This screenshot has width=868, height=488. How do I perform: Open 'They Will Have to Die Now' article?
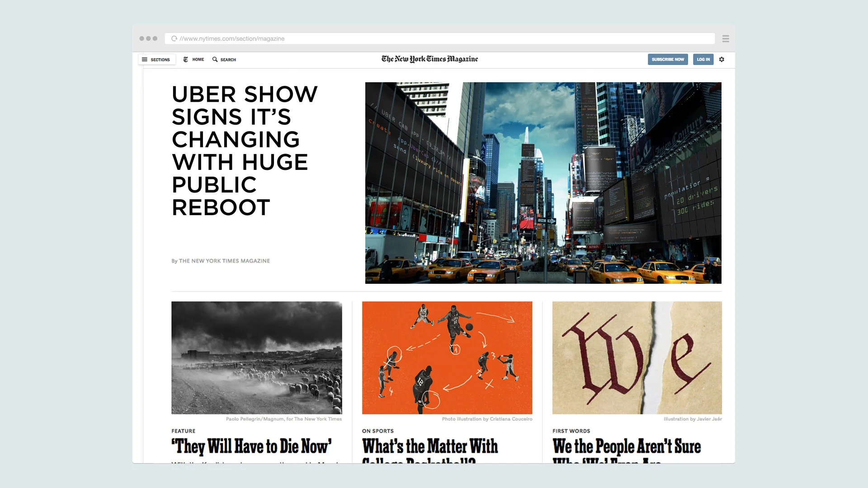coord(251,446)
